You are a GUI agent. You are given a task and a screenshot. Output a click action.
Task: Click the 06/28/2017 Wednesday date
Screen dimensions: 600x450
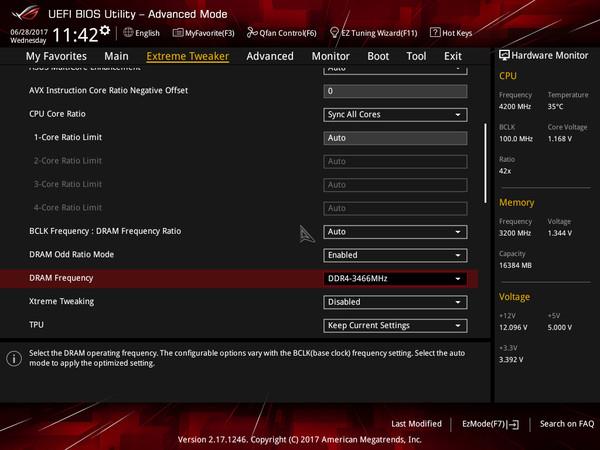coord(29,36)
